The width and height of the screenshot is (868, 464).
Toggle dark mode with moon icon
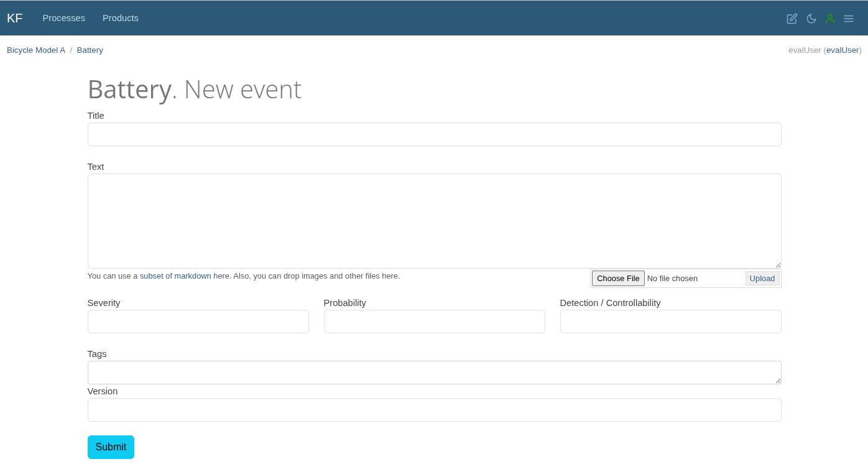click(811, 19)
